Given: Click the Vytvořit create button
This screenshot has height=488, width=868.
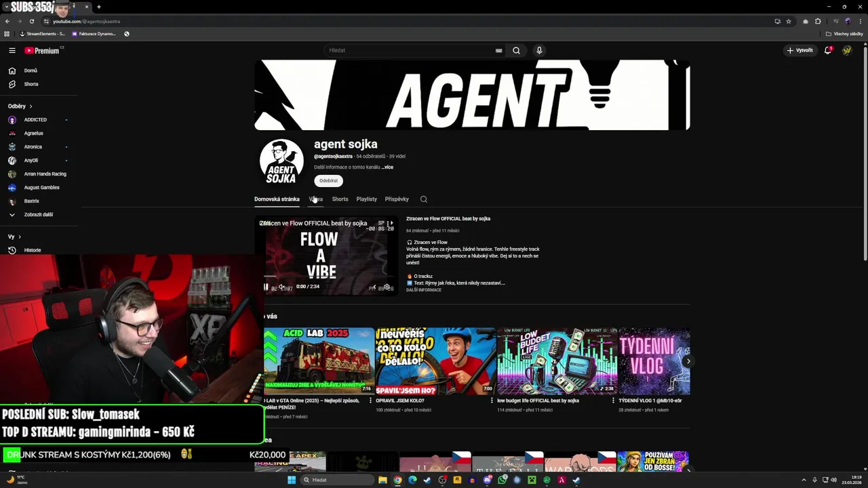Looking at the screenshot, I should 800,50.
